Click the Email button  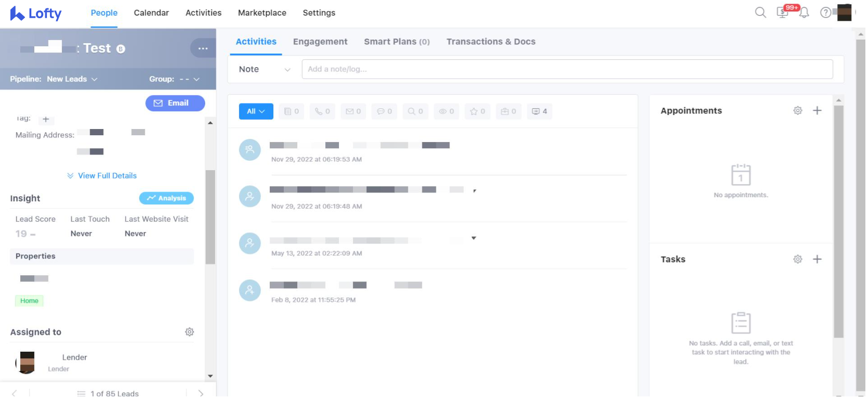175,103
